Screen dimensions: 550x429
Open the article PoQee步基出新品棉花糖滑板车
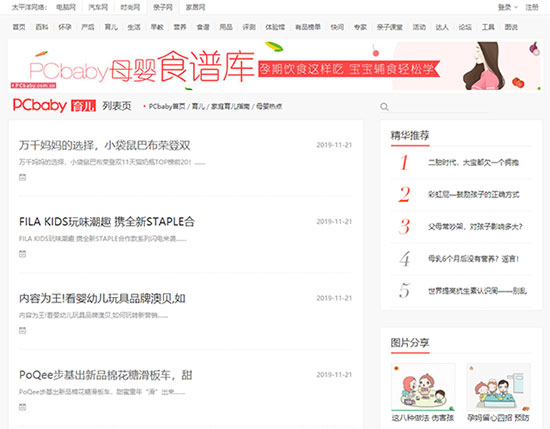(x=105, y=375)
